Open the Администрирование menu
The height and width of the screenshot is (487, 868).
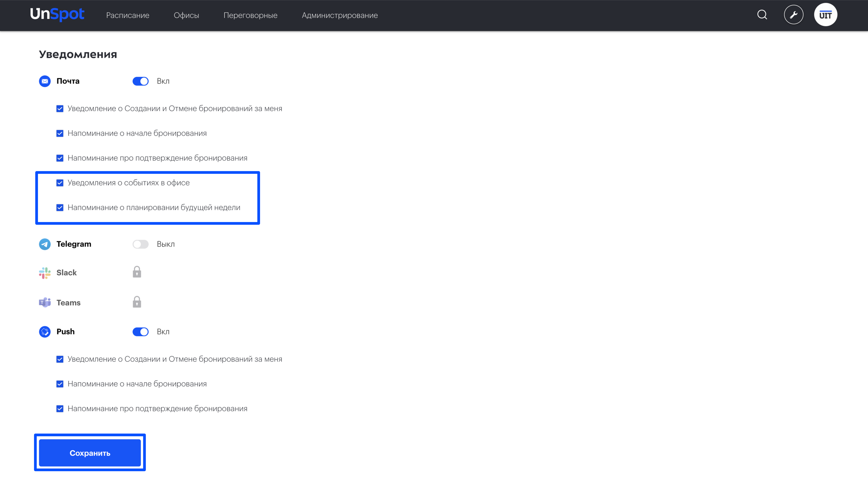click(x=340, y=15)
